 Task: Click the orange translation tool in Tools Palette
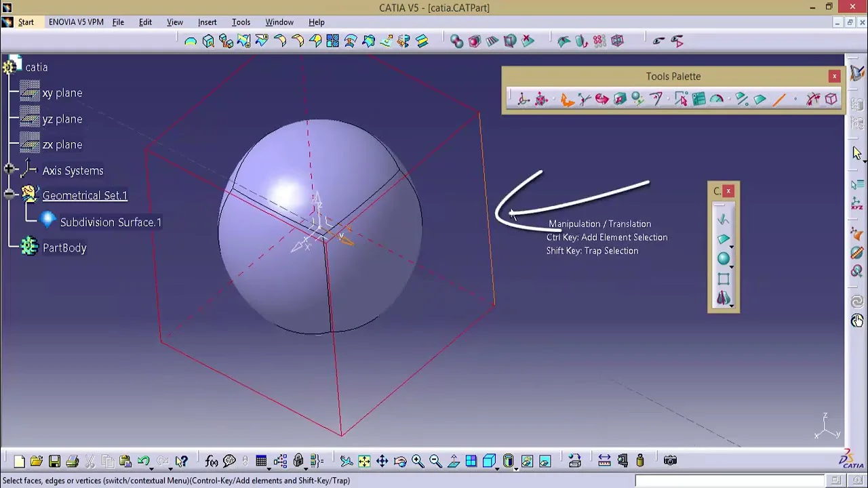point(567,100)
